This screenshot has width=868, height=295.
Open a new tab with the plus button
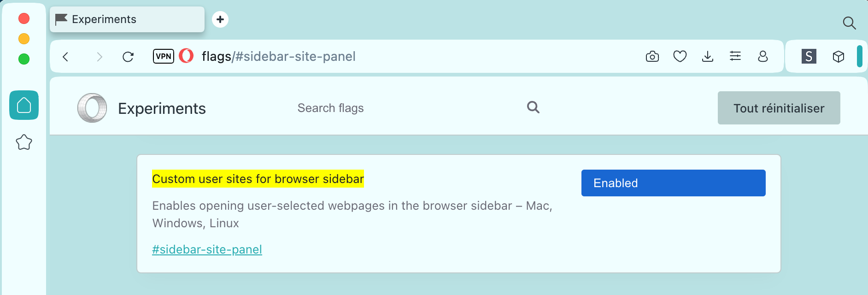220,19
